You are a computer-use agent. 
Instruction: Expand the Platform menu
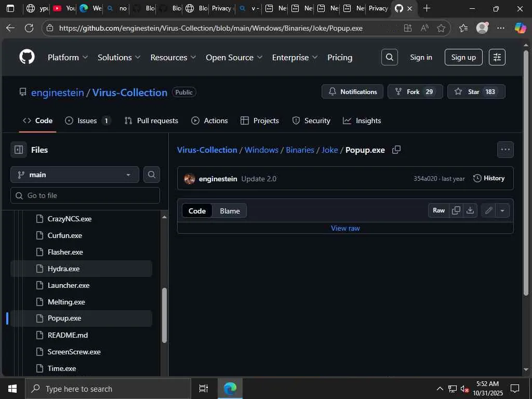pos(68,57)
